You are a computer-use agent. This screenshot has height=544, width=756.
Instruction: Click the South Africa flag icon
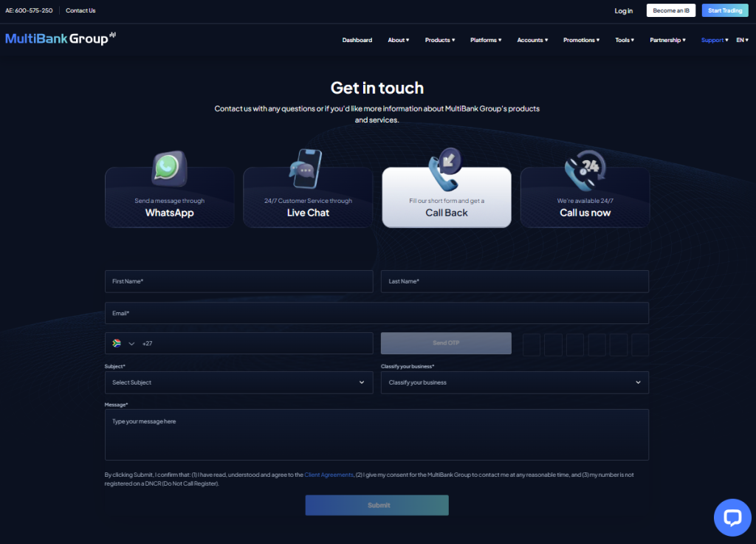[117, 343]
